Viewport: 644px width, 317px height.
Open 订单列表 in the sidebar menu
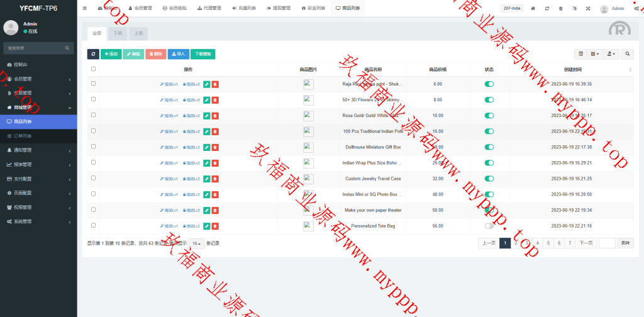tap(38, 136)
